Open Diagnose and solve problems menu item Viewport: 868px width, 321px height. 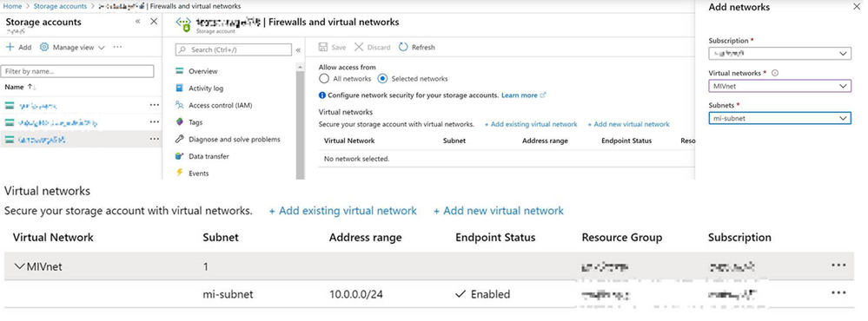point(228,140)
